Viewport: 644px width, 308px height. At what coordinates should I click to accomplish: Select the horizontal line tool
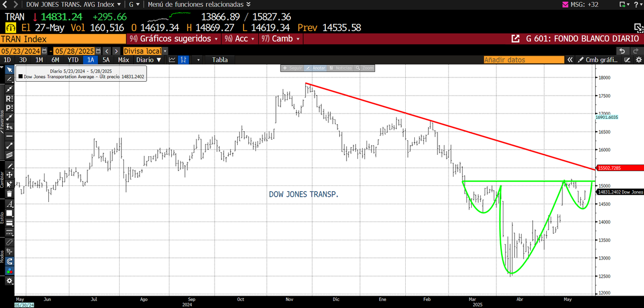[10, 136]
